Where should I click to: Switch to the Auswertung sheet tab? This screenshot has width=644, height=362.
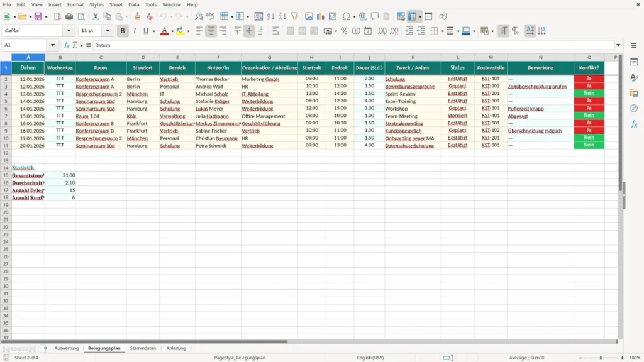point(66,348)
